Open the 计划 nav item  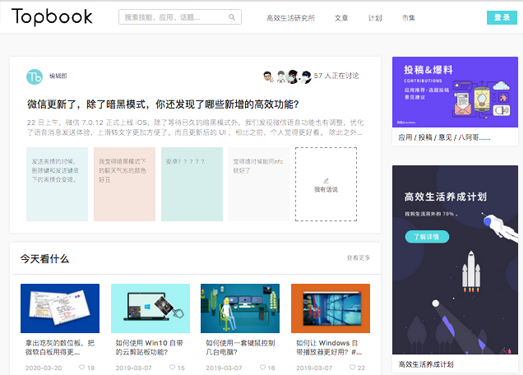[x=375, y=18]
